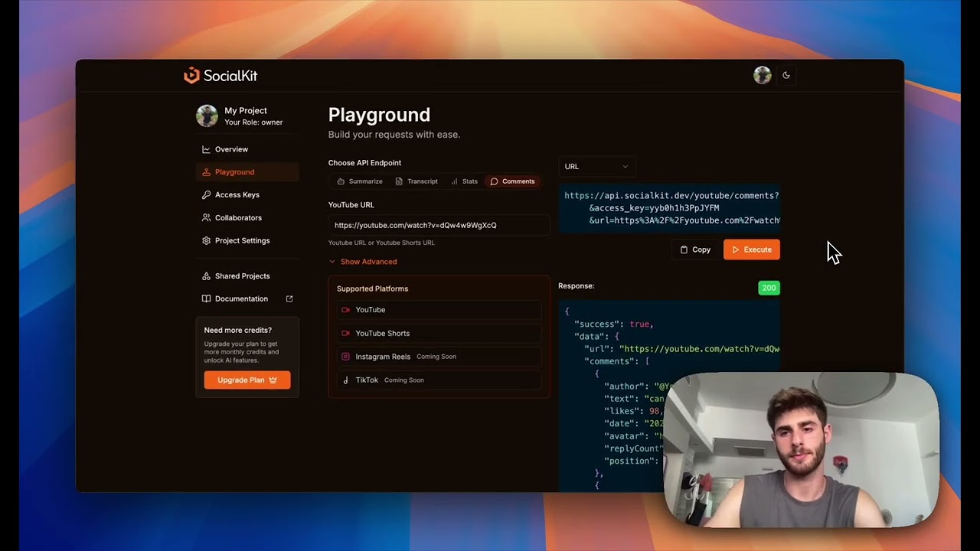This screenshot has height=551, width=980.
Task: Click the Project Settings gear icon
Action: click(206, 240)
